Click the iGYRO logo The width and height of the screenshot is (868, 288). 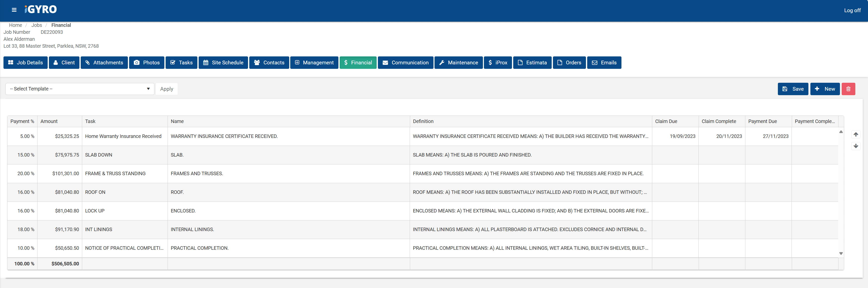(x=41, y=9)
